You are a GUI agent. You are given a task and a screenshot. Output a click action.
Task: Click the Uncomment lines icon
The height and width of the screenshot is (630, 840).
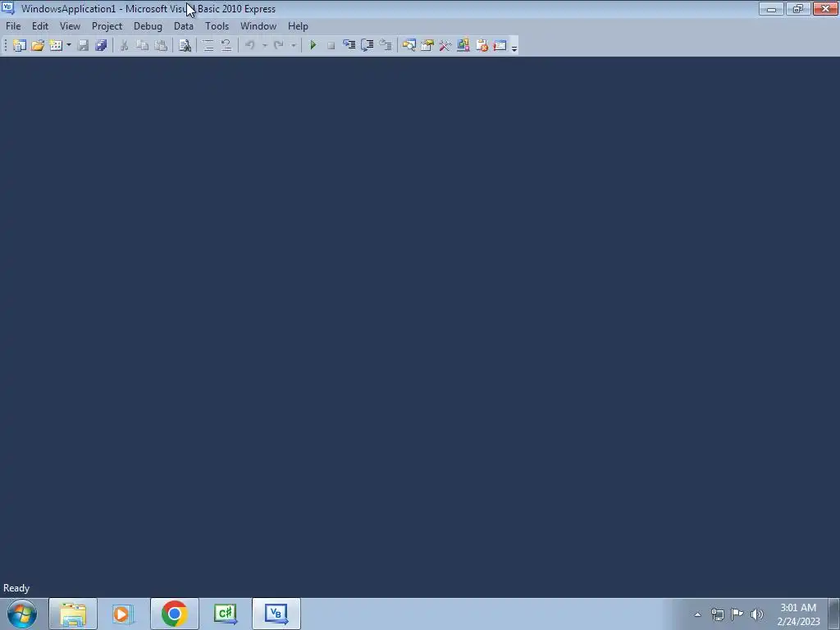click(x=226, y=46)
